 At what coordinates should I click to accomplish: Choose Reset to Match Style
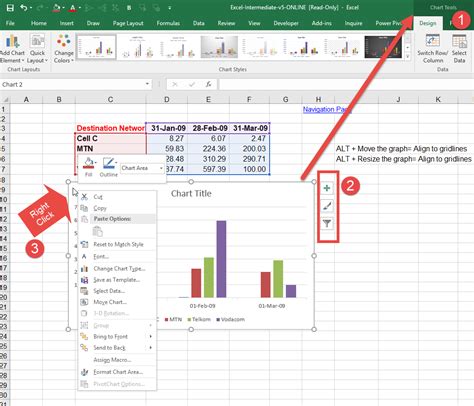point(117,244)
